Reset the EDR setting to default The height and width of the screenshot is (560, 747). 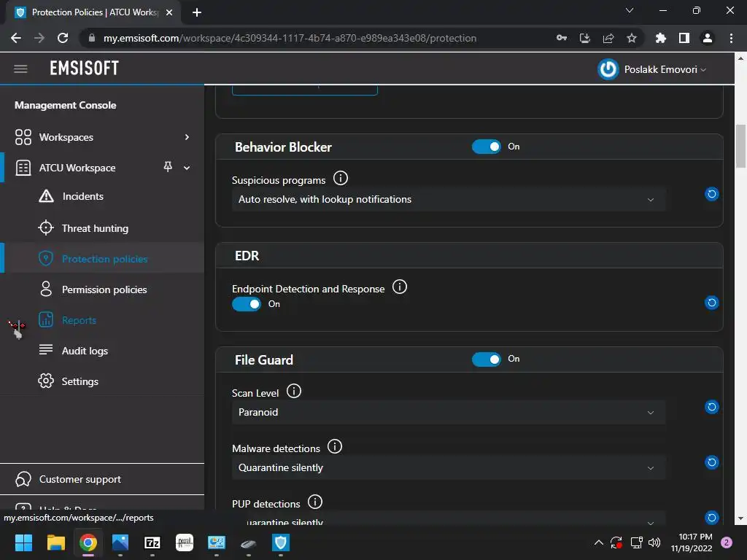point(711,303)
